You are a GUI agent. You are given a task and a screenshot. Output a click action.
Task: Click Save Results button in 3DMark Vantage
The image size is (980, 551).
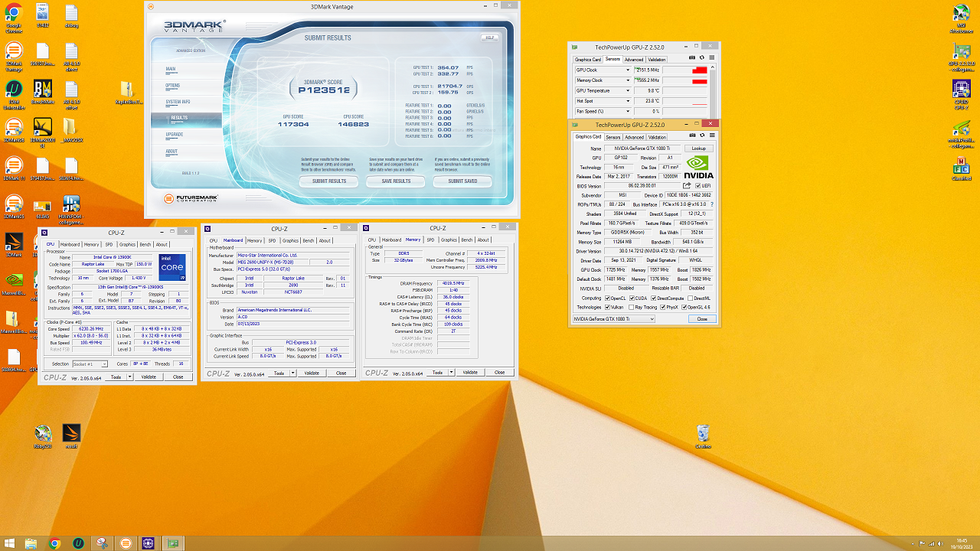[x=395, y=181]
